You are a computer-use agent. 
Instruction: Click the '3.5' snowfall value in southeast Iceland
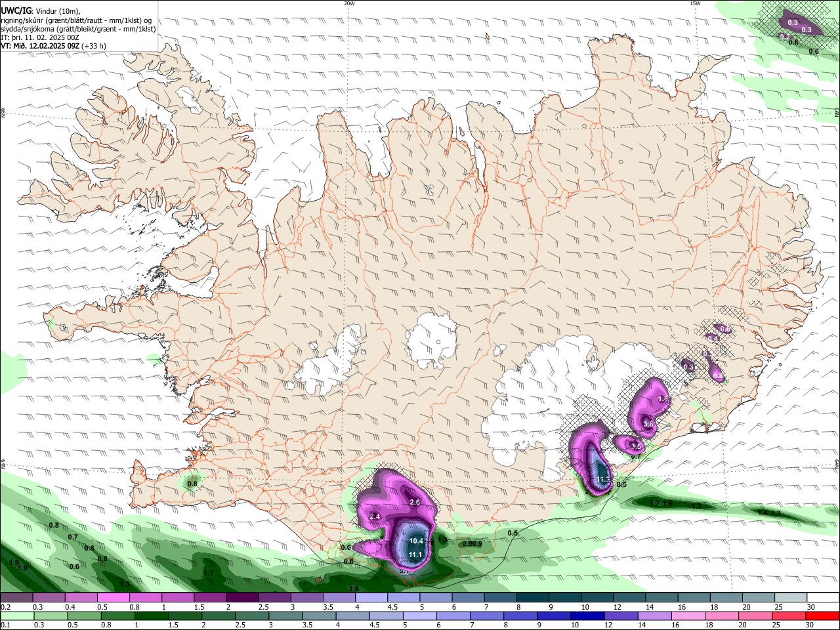[x=636, y=446]
